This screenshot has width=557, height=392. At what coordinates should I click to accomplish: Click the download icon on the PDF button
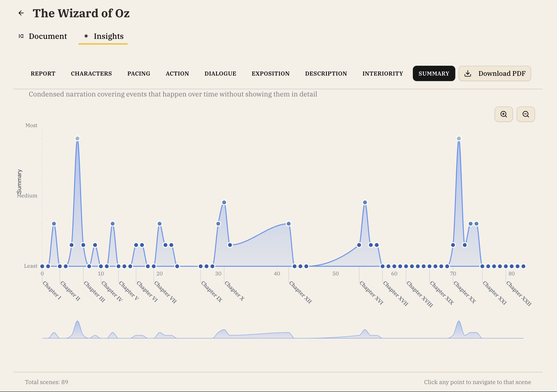click(x=468, y=73)
